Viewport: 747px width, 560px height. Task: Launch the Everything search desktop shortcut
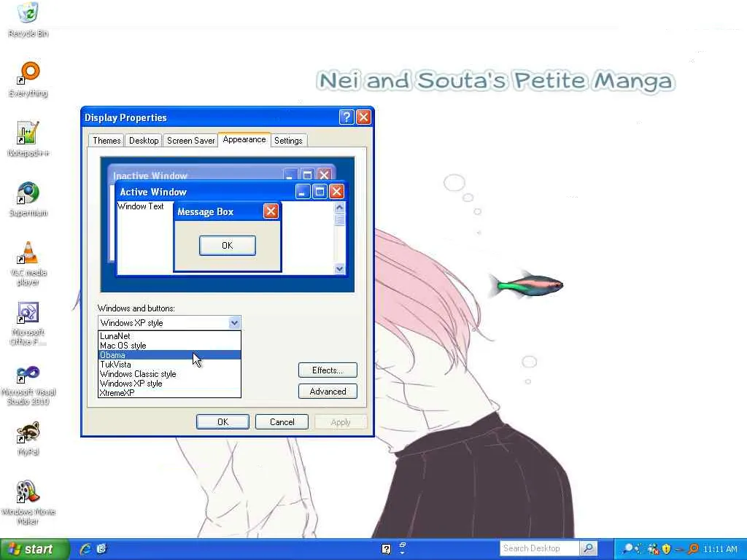28,79
